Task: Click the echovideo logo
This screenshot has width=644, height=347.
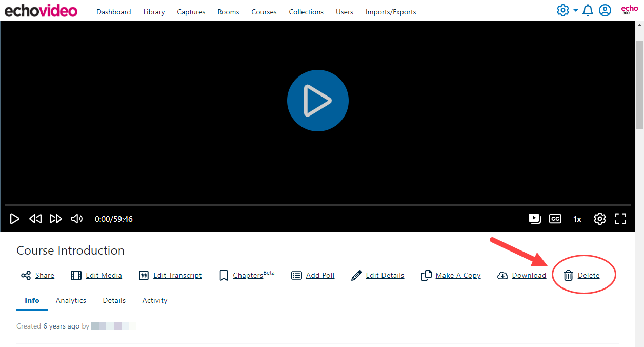Action: click(x=41, y=10)
